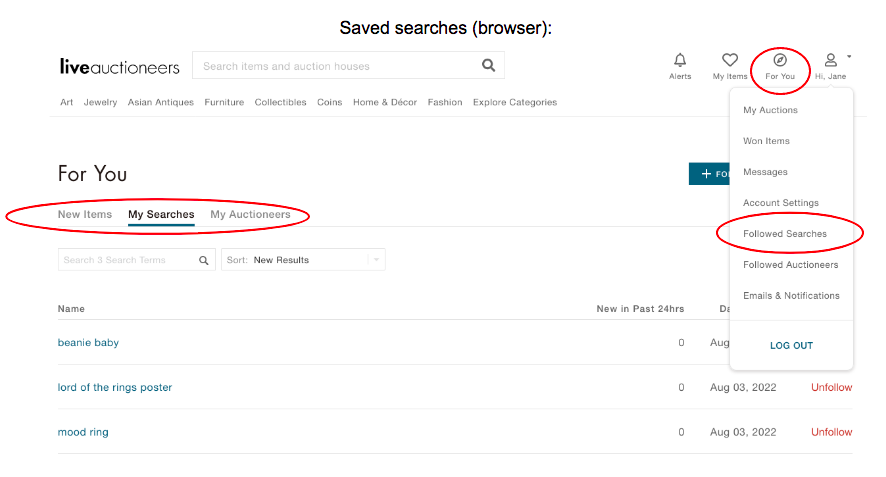Open lord of the rings poster search
The image size is (886, 477).
point(115,388)
